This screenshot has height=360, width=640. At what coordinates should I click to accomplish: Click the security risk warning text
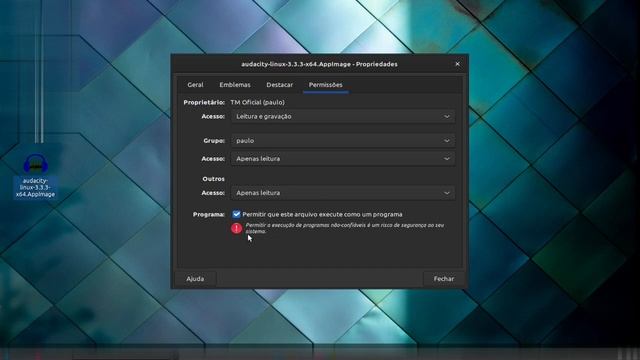tap(344, 228)
